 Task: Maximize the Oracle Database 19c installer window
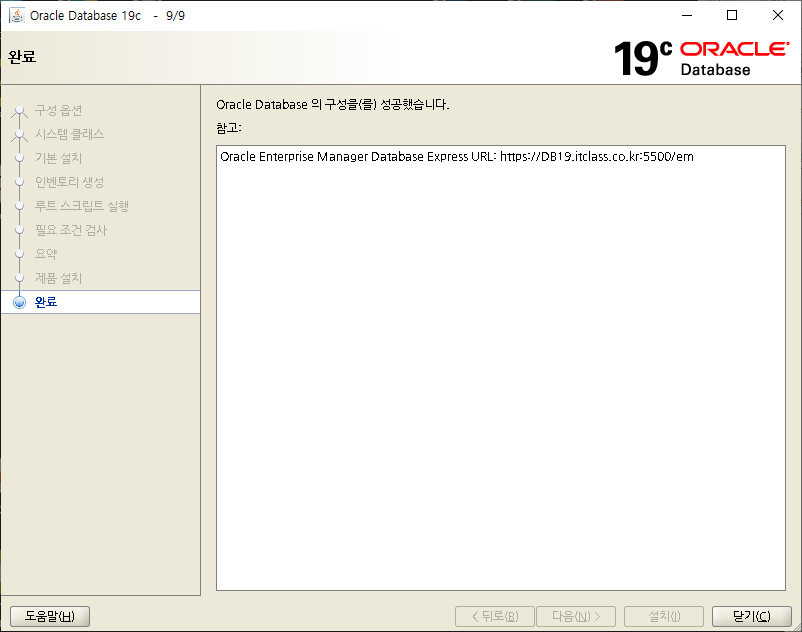(x=732, y=15)
